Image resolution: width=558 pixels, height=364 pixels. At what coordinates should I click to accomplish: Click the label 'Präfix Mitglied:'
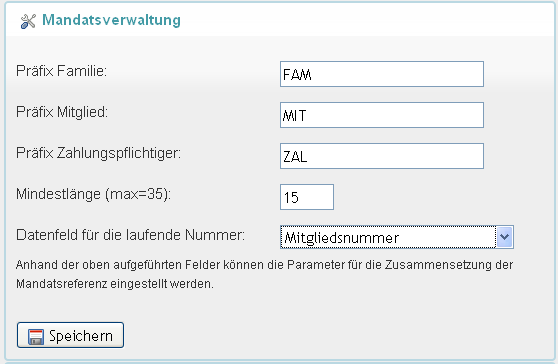coord(62,112)
